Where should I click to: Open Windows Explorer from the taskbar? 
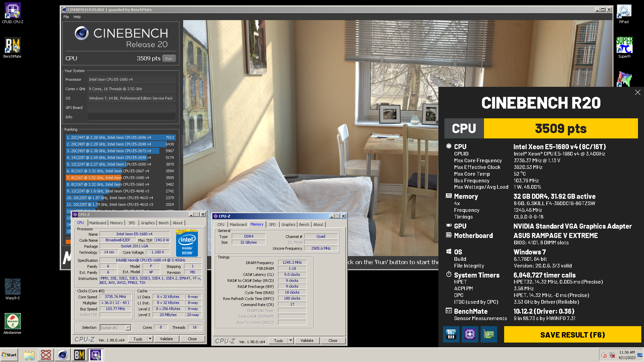click(29, 355)
